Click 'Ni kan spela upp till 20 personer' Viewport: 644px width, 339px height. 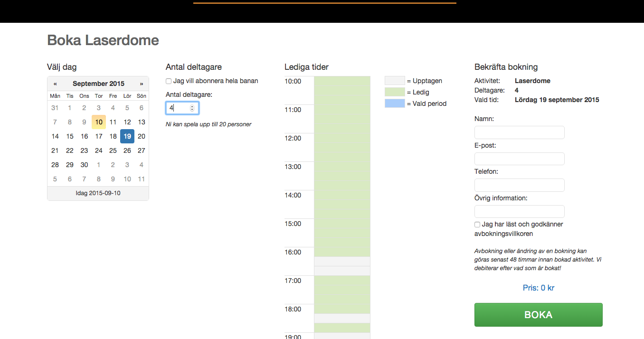coord(208,124)
